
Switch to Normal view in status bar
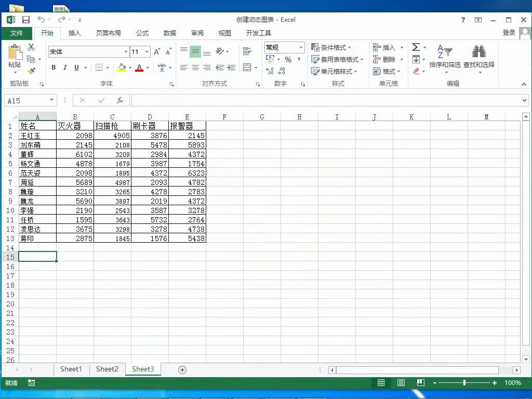tap(381, 383)
